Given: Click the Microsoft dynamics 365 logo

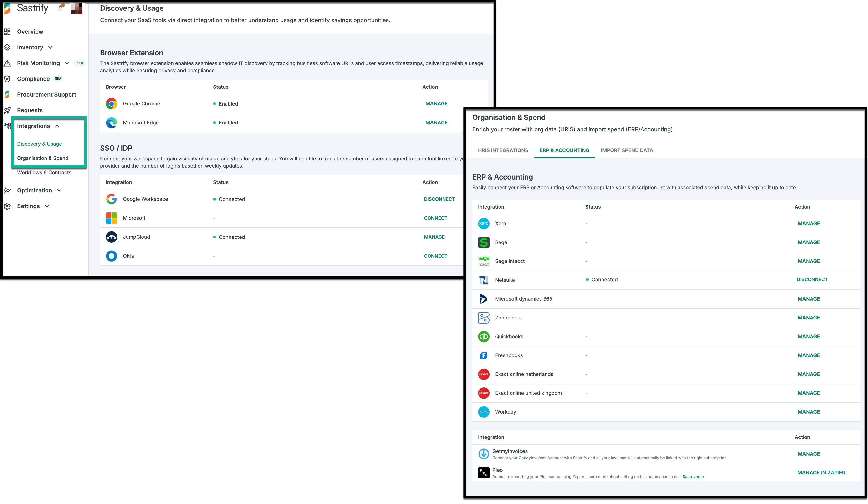Looking at the screenshot, I should coord(484,299).
